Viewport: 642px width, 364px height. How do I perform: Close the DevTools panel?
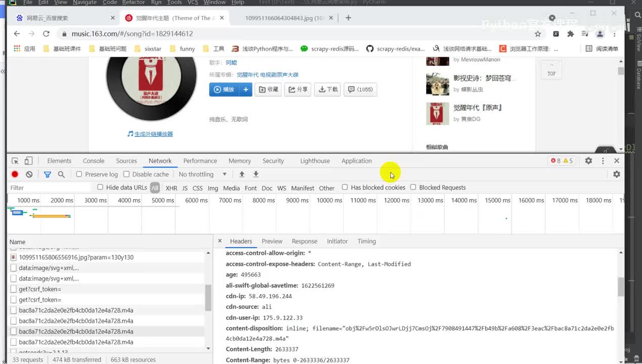[617, 161]
